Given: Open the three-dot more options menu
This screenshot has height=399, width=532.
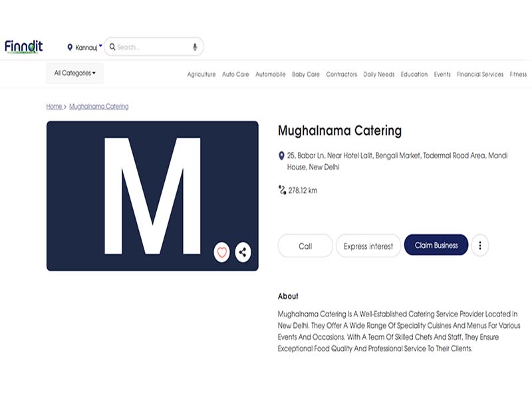Looking at the screenshot, I should (x=479, y=245).
